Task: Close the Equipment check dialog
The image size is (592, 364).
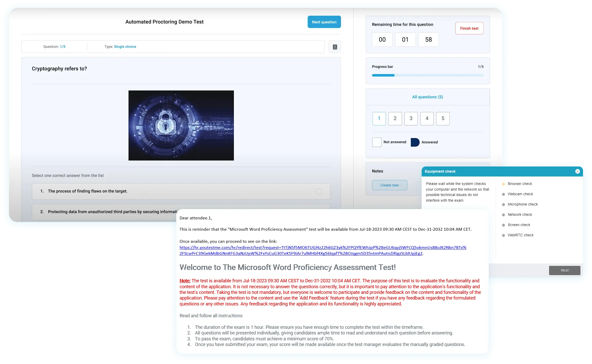Action: click(577, 171)
